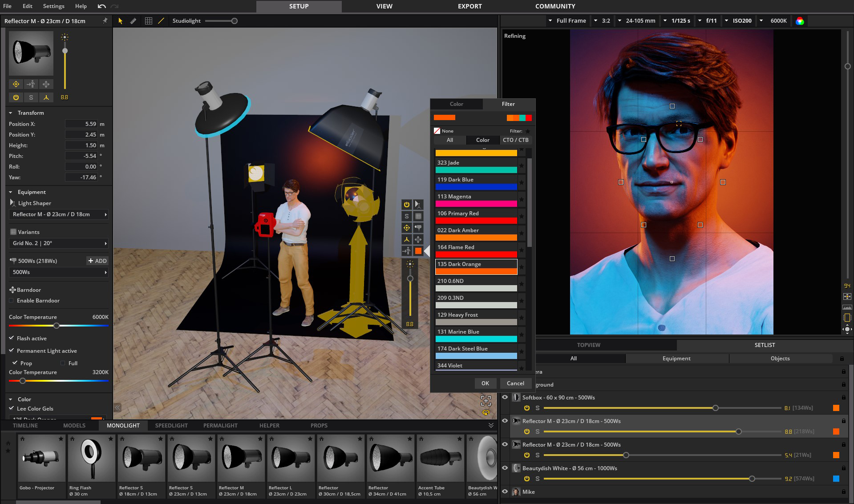Image resolution: width=854 pixels, height=504 pixels.
Task: Click the tripod stand icon in properties panel
Action: coord(46,97)
